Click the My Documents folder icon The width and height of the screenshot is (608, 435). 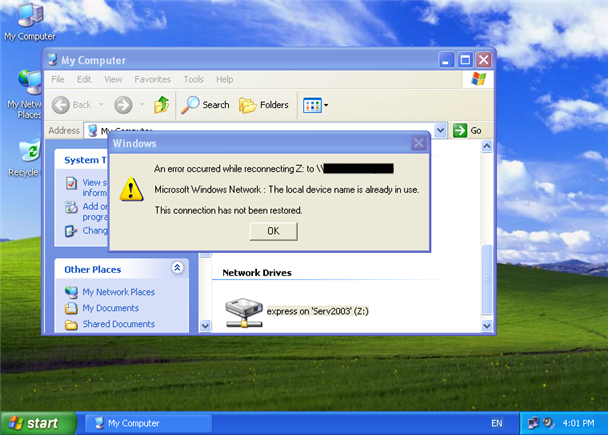[71, 308]
